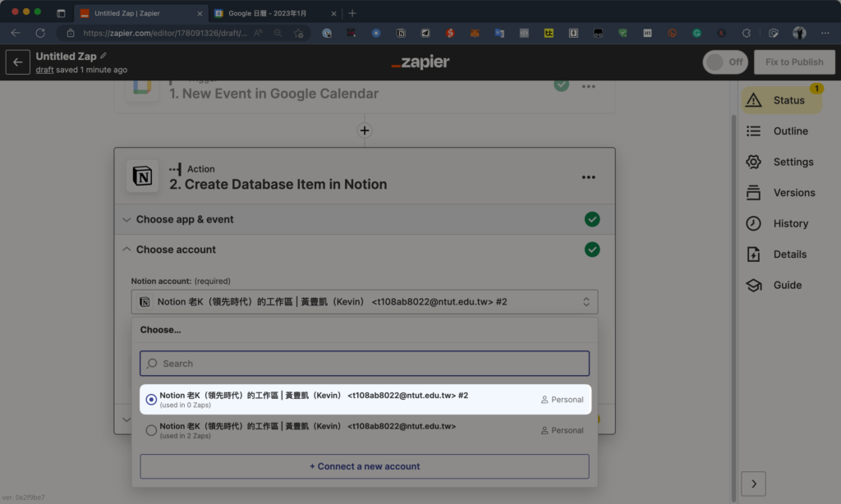Add a step with the plus button
841x504 pixels.
[x=365, y=131]
